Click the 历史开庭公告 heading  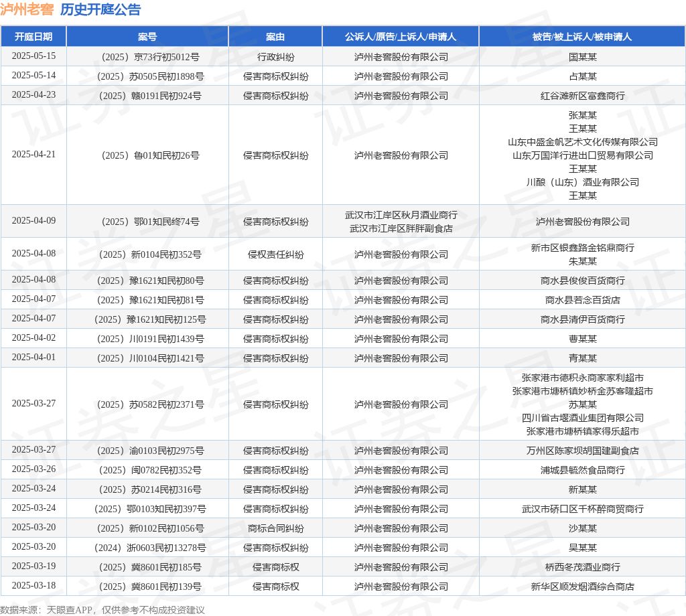coord(100,9)
